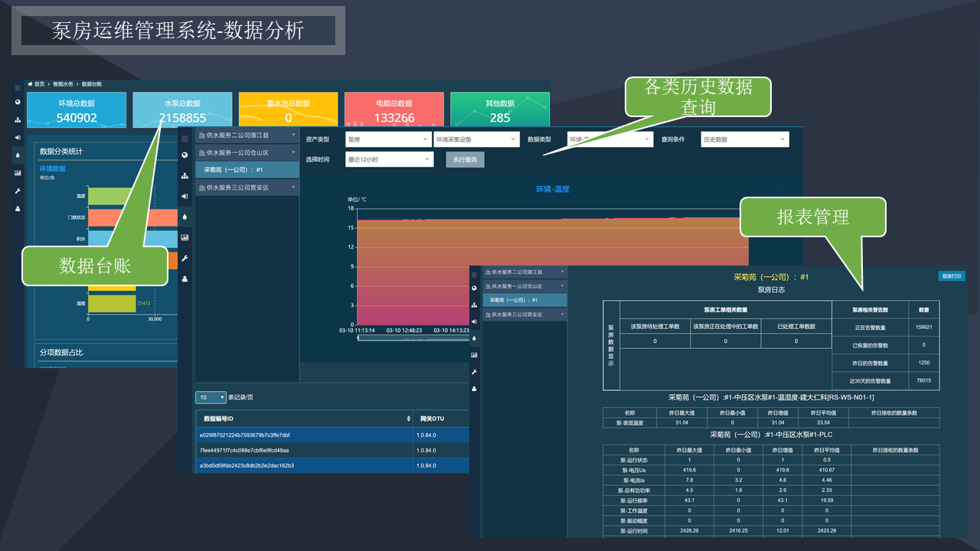
Task: Click sign-in arrow icon in data ledger sidebar
Action: point(18,137)
